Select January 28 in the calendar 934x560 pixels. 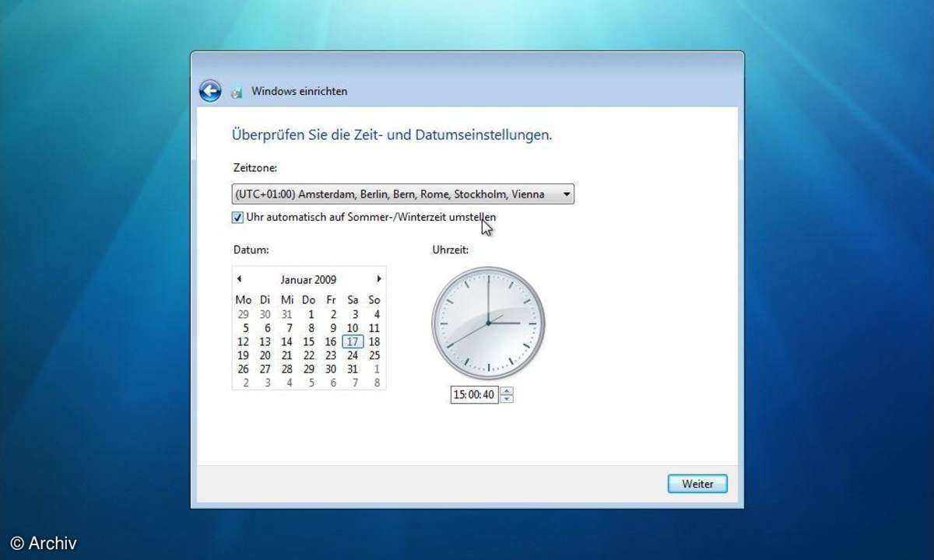click(x=286, y=369)
